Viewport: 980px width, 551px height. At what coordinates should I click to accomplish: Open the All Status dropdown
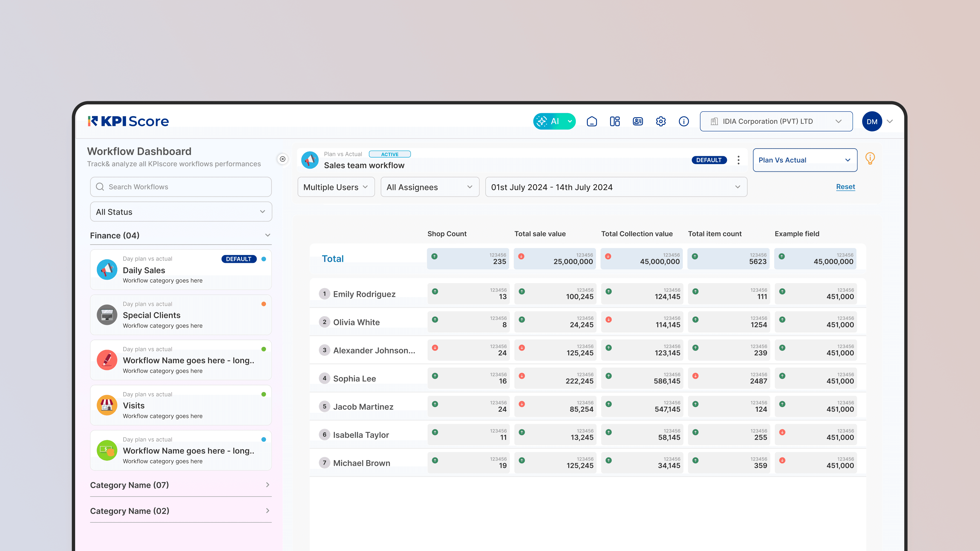(x=181, y=212)
